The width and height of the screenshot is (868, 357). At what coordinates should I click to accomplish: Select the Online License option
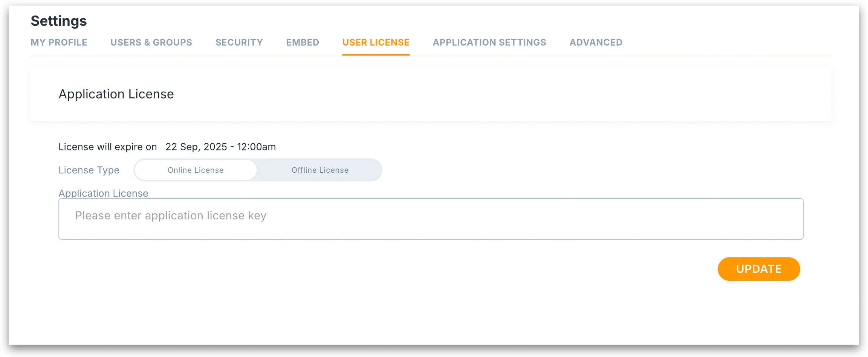point(196,170)
